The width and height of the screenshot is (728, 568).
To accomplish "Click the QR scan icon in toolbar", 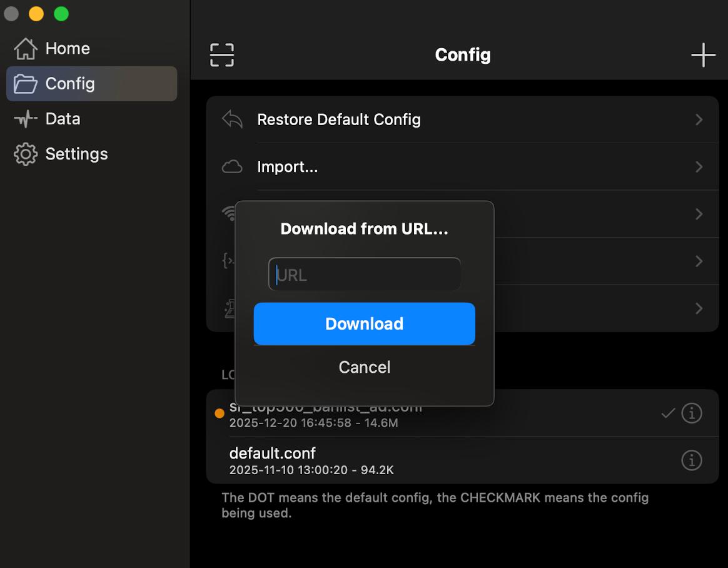I will click(x=222, y=55).
